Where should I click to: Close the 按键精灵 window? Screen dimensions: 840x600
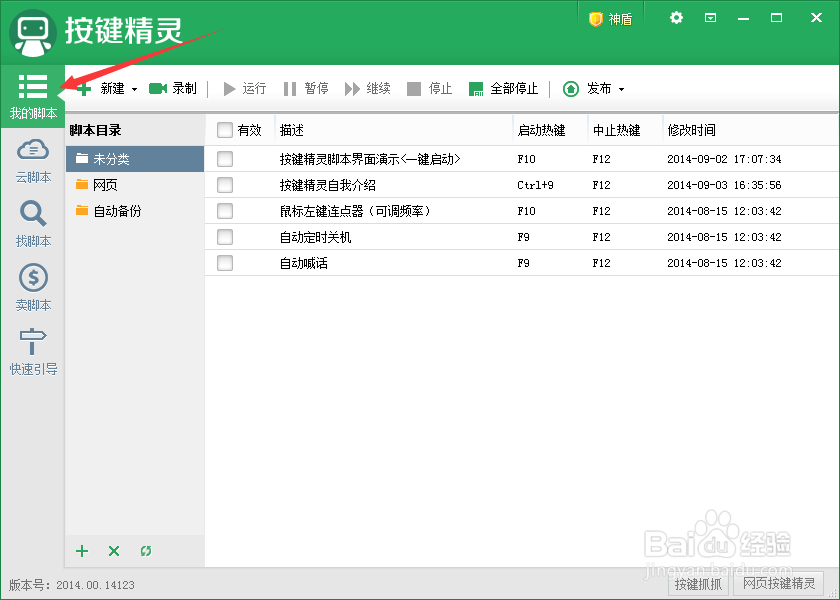[x=816, y=18]
